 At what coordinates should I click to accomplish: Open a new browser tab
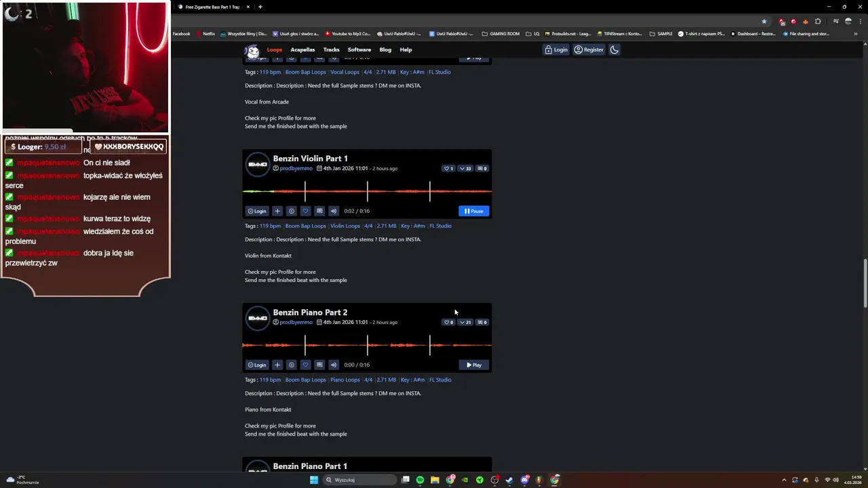(x=260, y=7)
